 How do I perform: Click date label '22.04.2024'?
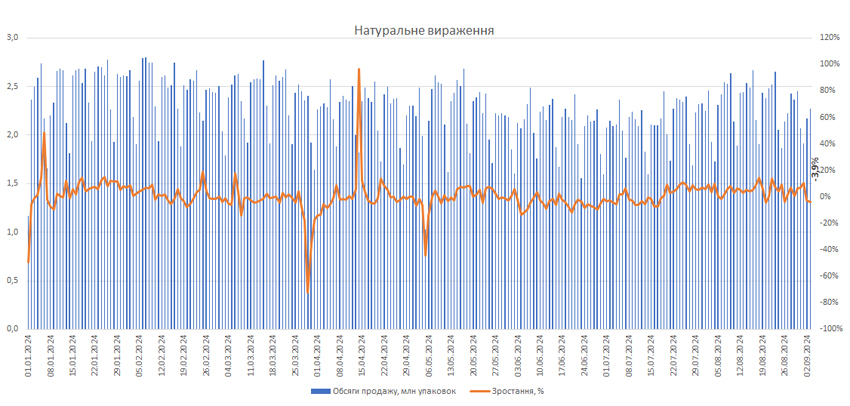click(384, 355)
